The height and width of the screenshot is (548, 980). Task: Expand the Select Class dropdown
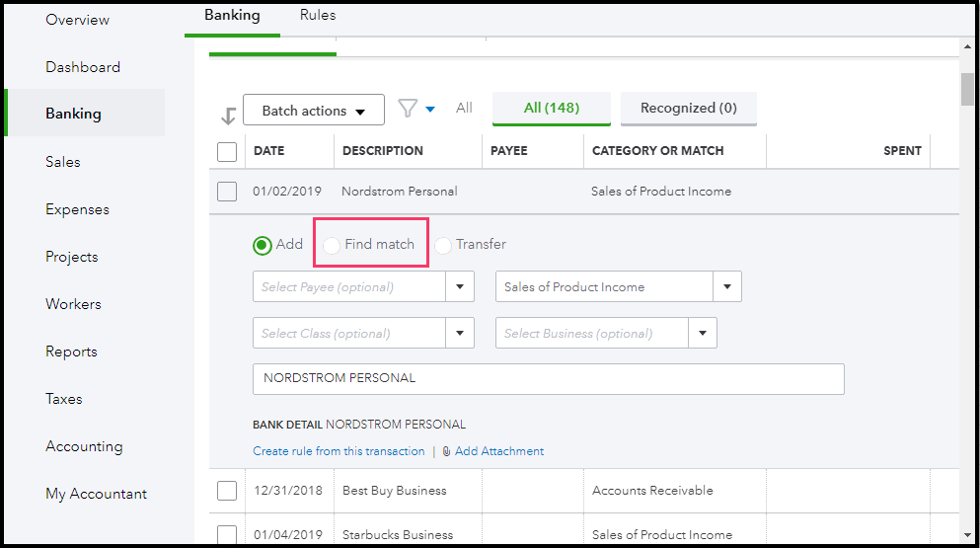460,334
